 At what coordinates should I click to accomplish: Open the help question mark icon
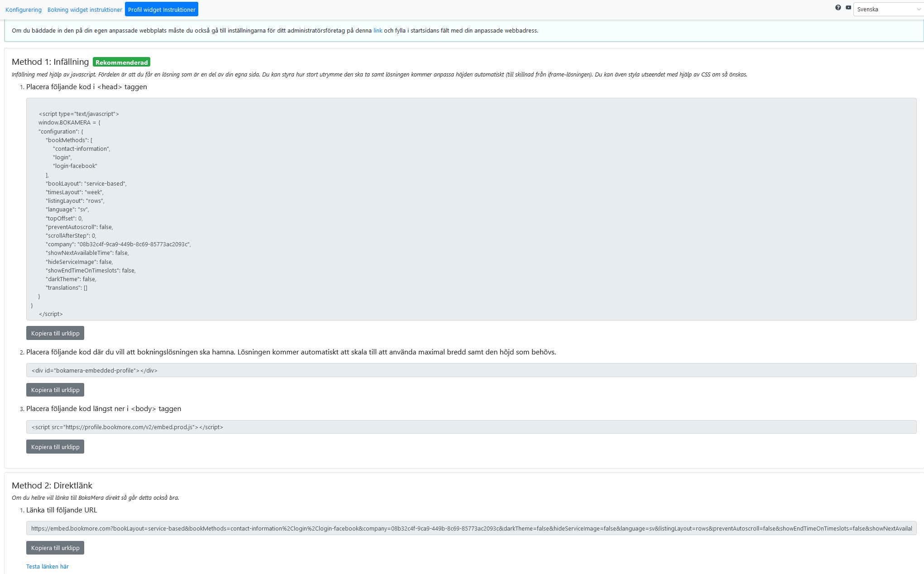[x=838, y=8]
